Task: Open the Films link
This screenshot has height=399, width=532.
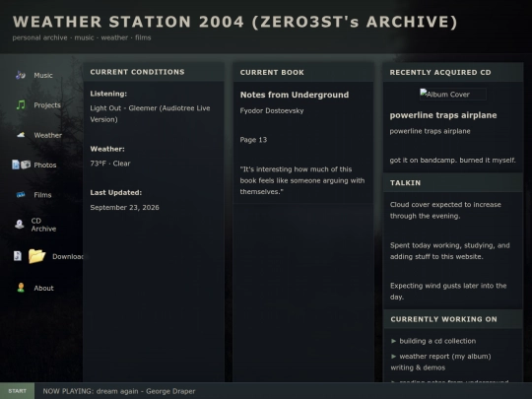Action: coord(42,195)
